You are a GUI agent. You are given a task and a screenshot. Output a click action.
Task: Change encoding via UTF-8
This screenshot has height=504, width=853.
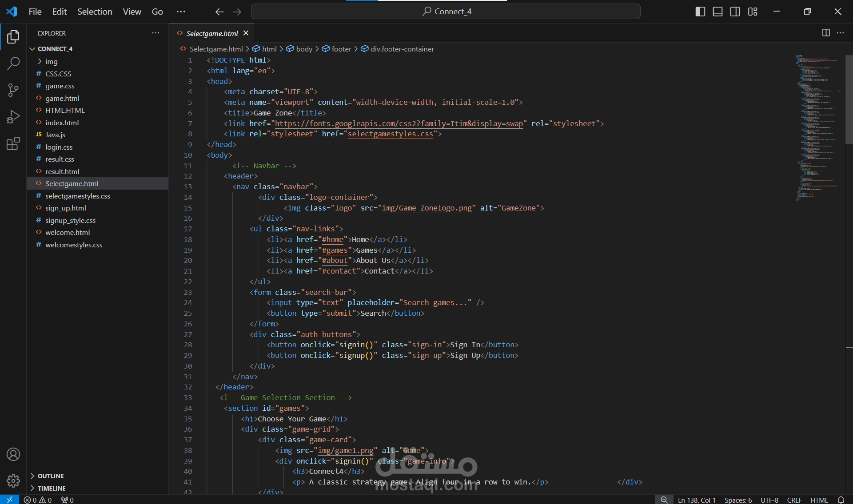769,500
